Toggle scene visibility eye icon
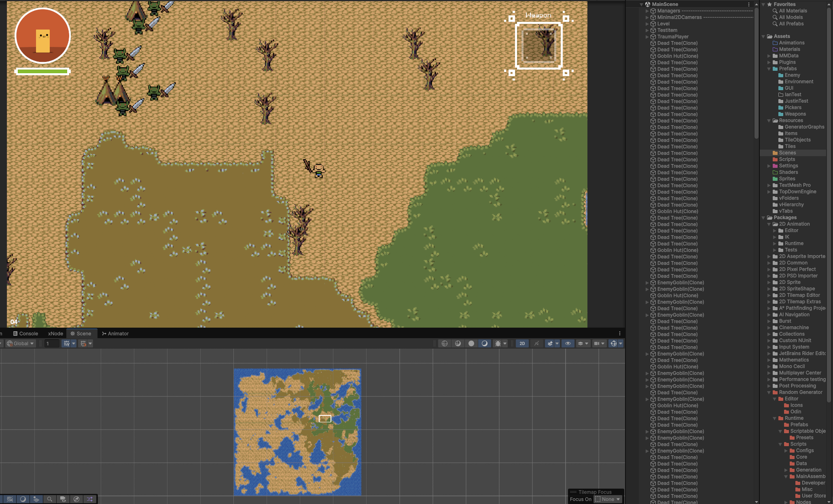833x504 pixels. click(568, 343)
